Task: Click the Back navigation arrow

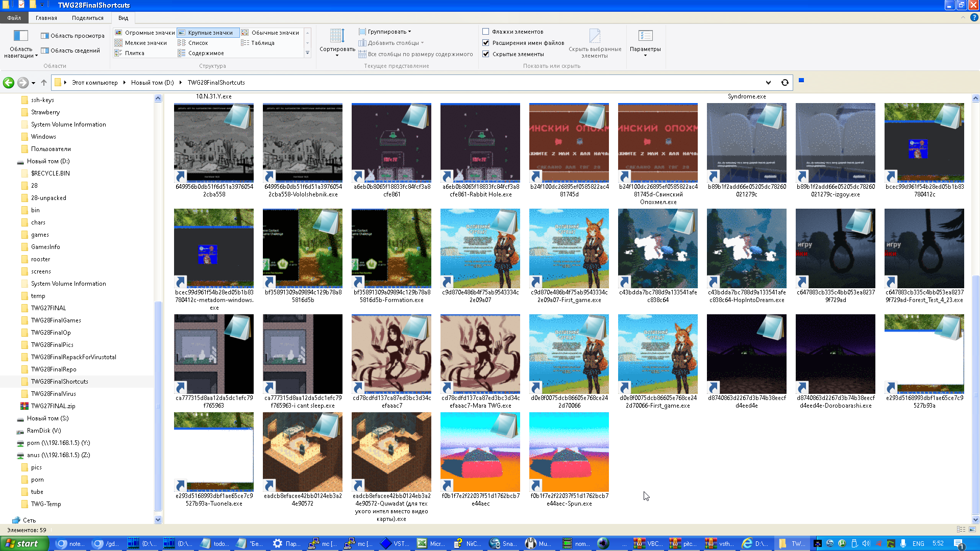Action: pyautogui.click(x=9, y=83)
